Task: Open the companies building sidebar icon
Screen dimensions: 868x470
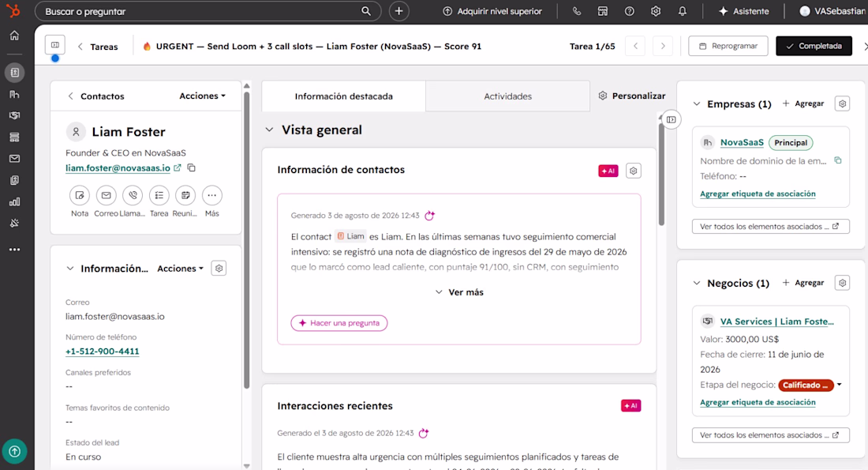Action: [14, 94]
